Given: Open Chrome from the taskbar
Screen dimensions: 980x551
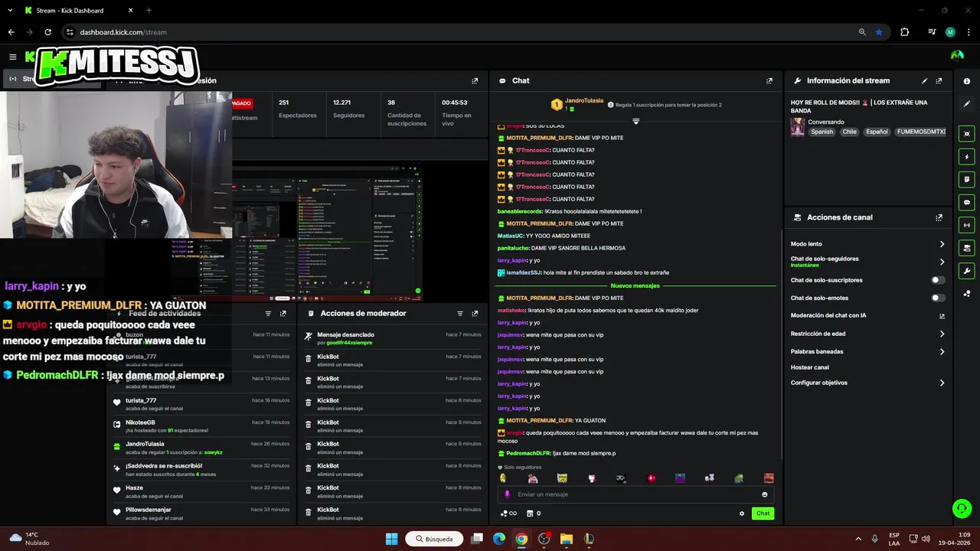Looking at the screenshot, I should (x=521, y=539).
